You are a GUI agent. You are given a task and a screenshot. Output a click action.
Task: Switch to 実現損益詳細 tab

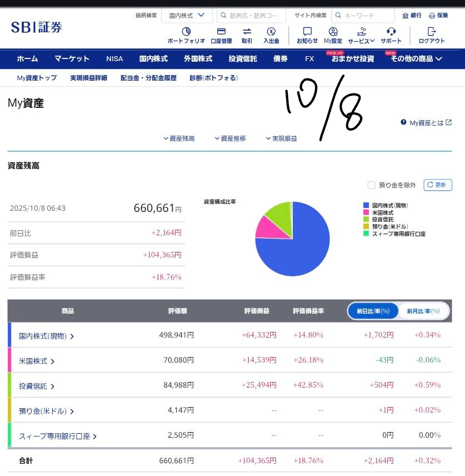pyautogui.click(x=89, y=78)
